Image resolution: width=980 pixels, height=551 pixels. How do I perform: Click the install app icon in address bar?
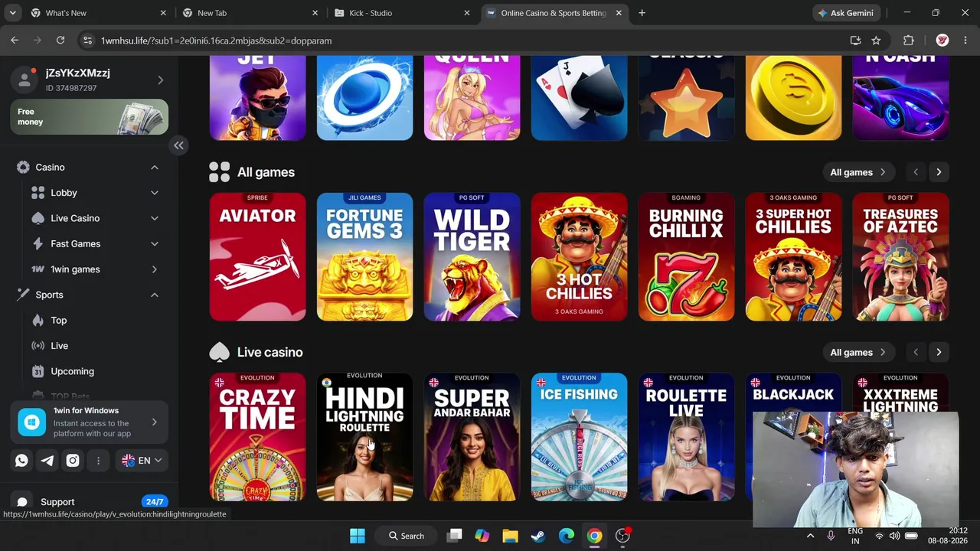(x=855, y=41)
